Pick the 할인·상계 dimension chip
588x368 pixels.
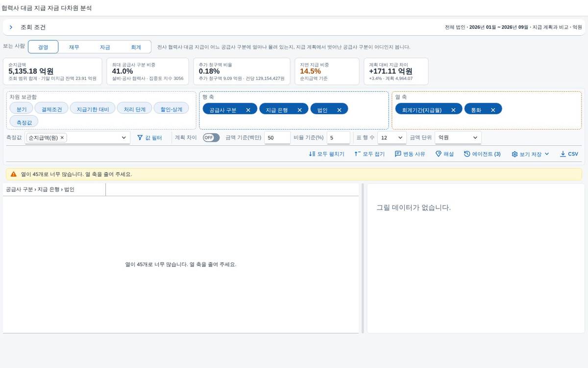171,108
